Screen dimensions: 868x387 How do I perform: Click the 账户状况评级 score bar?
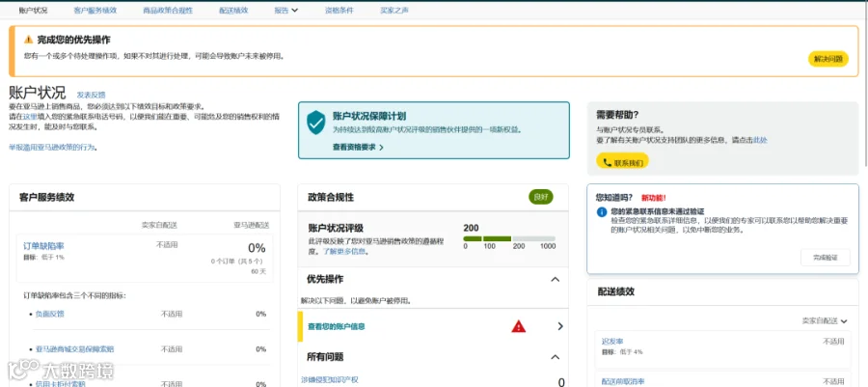click(509, 238)
